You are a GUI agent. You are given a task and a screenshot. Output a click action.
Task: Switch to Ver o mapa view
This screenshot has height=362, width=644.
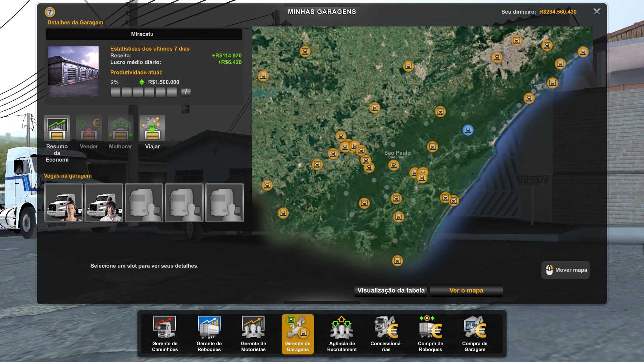466,290
